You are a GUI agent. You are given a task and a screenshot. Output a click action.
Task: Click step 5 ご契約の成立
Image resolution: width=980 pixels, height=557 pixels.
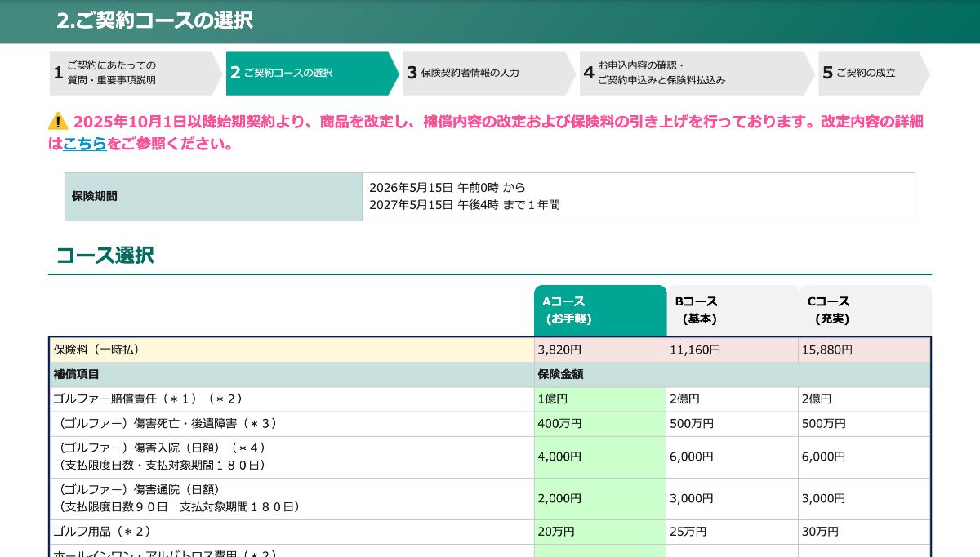pos(871,73)
